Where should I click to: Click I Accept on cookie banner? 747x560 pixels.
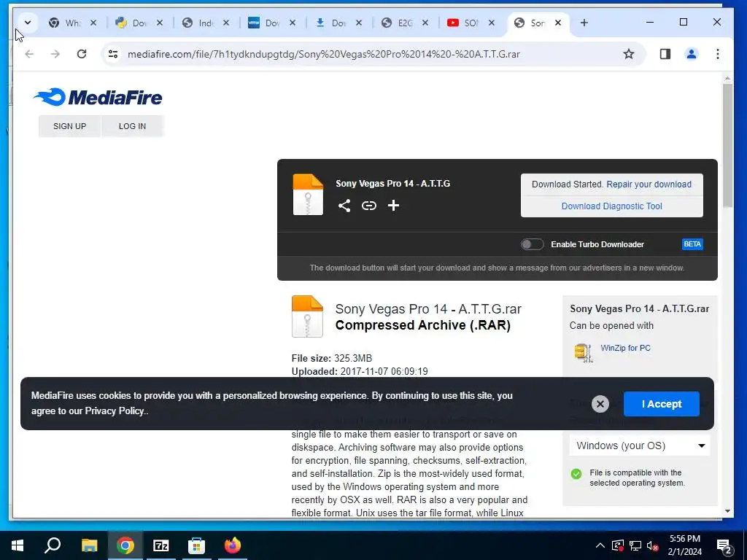point(662,404)
